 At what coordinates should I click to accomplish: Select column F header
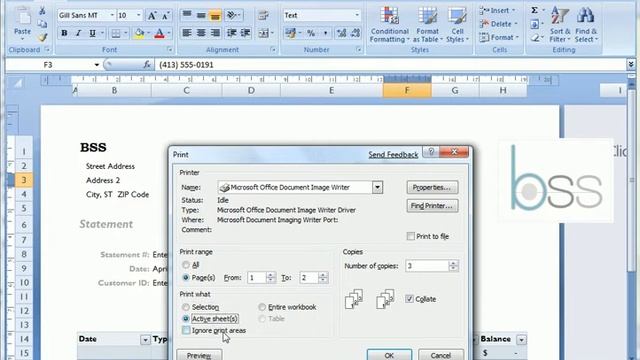[x=407, y=90]
